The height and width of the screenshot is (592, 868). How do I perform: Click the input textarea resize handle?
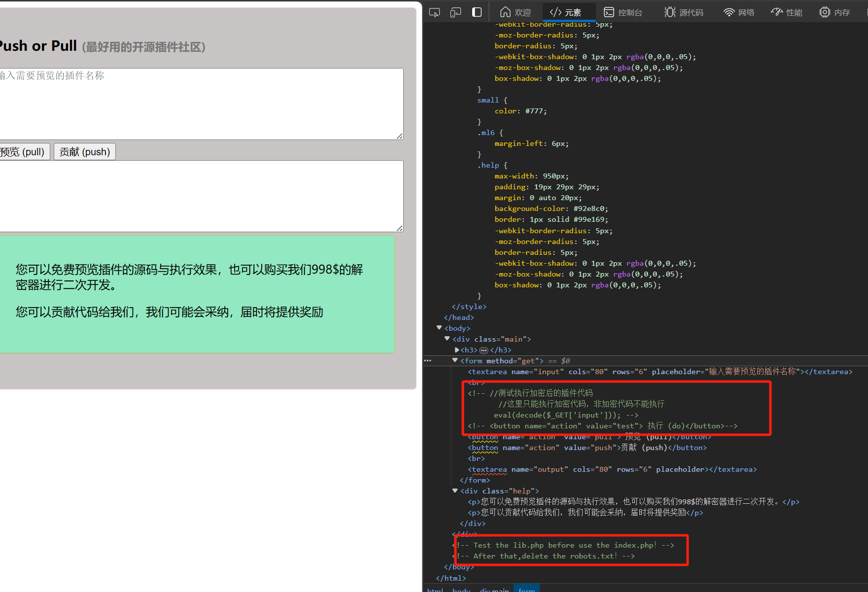(400, 136)
